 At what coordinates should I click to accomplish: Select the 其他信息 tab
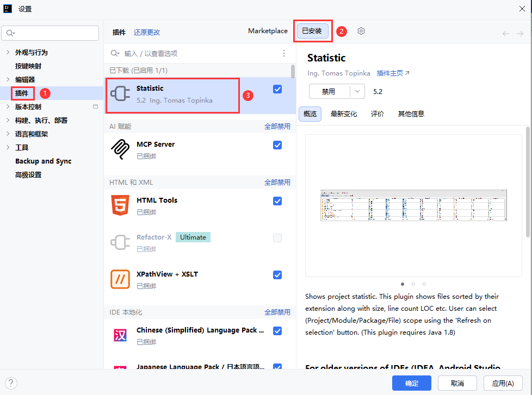pyautogui.click(x=411, y=114)
